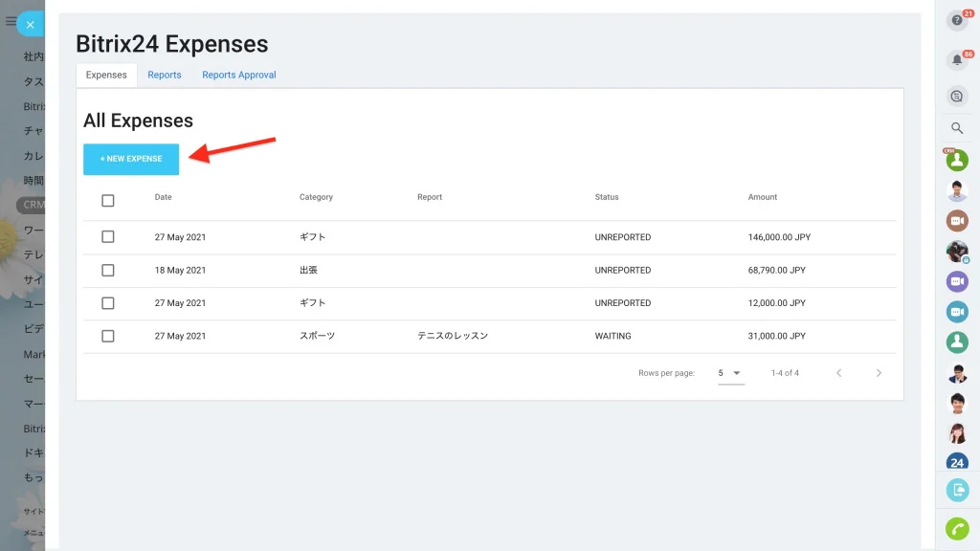Screen dimensions: 980x551
Task: Open the brown video camera chat icon
Action: pos(957,221)
